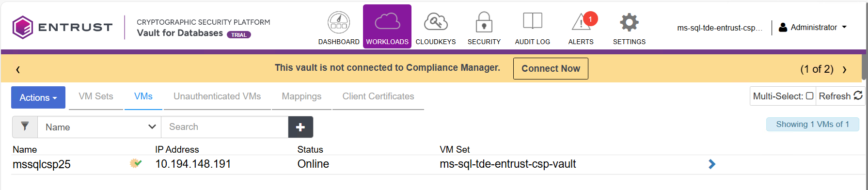Click Showing 1 VMs of 1 label

tap(812, 124)
